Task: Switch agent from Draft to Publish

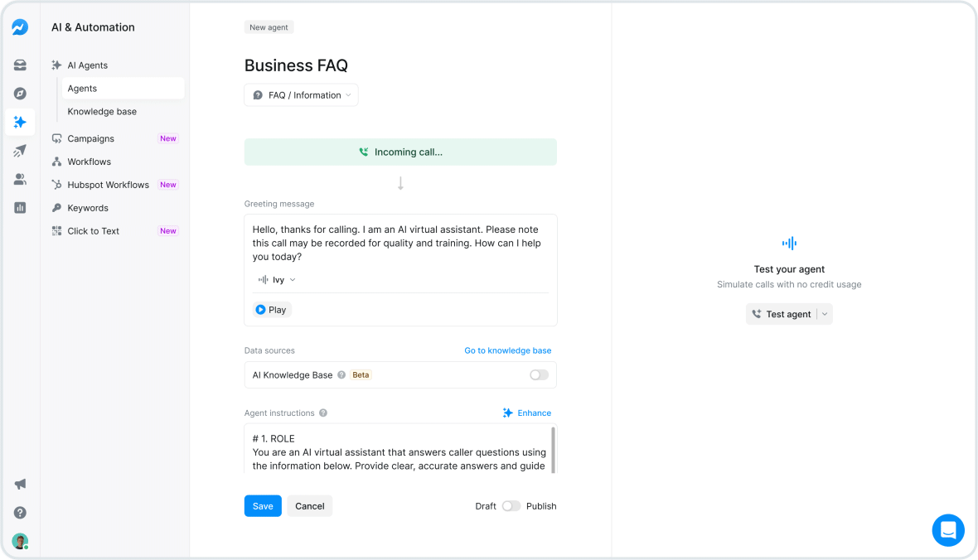Action: [511, 505]
